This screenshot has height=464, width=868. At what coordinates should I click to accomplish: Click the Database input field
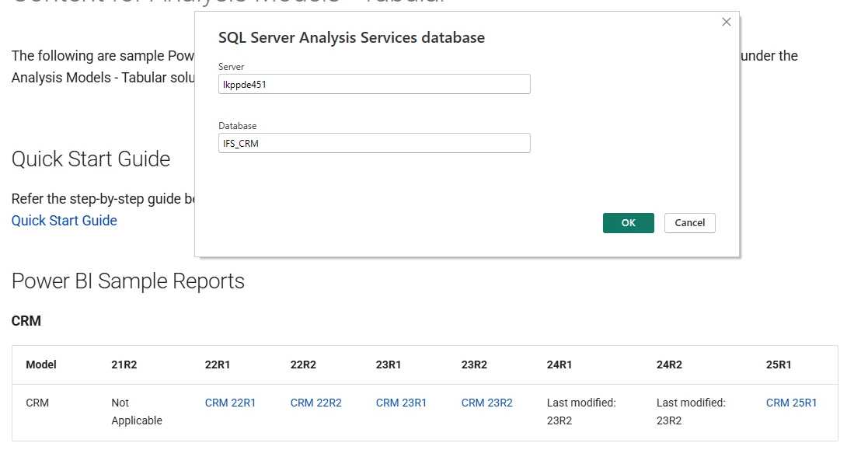(375, 144)
